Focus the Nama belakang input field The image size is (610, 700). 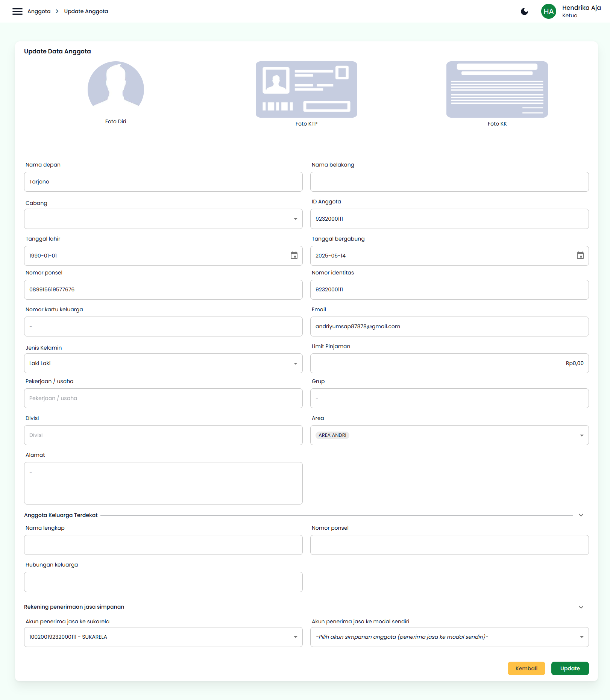449,182
